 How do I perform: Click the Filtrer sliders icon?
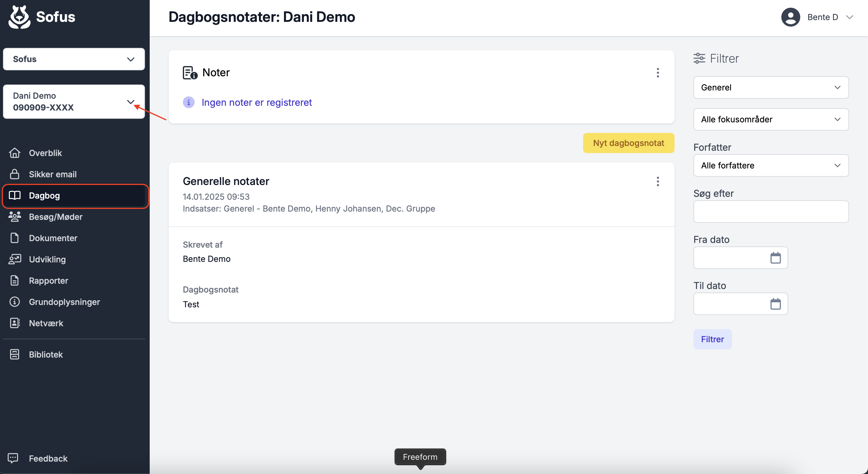699,58
